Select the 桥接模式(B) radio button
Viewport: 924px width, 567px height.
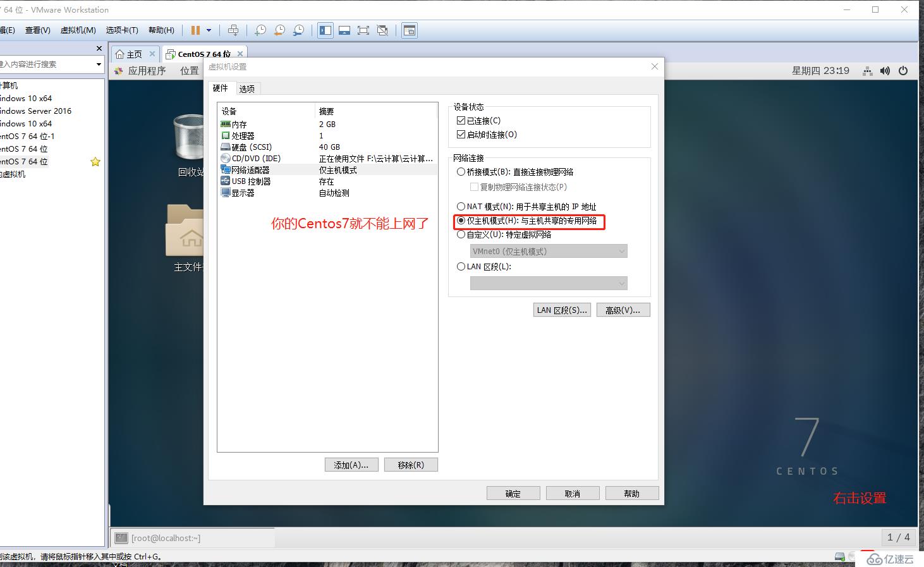pos(461,172)
